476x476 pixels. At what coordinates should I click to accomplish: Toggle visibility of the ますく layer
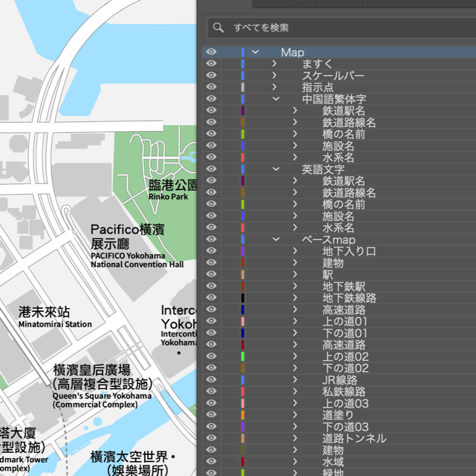[x=211, y=64]
